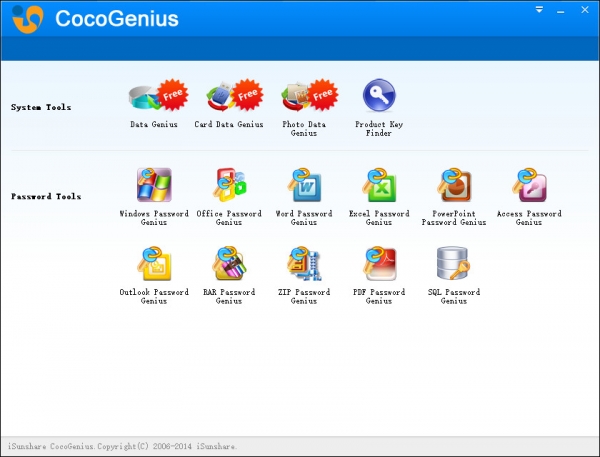Click the 'RAR Password Genius' label
Screen dimensions: 600x457
coord(229,297)
